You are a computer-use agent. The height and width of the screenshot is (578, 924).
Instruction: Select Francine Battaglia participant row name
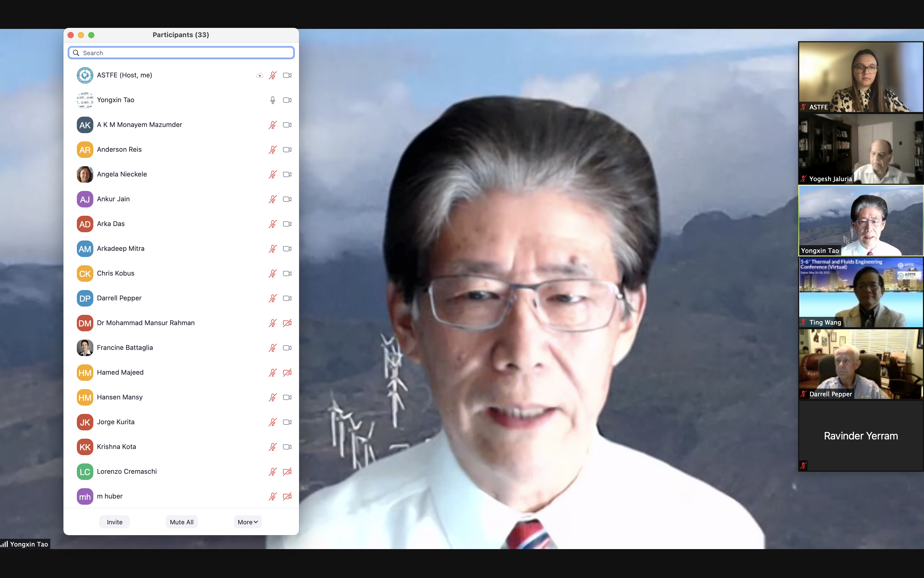pos(125,348)
